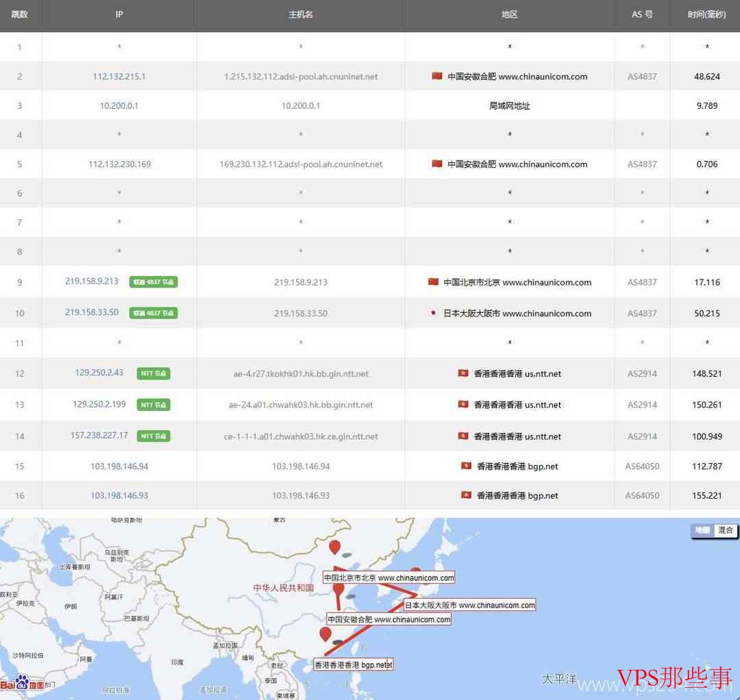Click the red map marker above the Hong Kong label
The image size is (740, 700).
325,634
